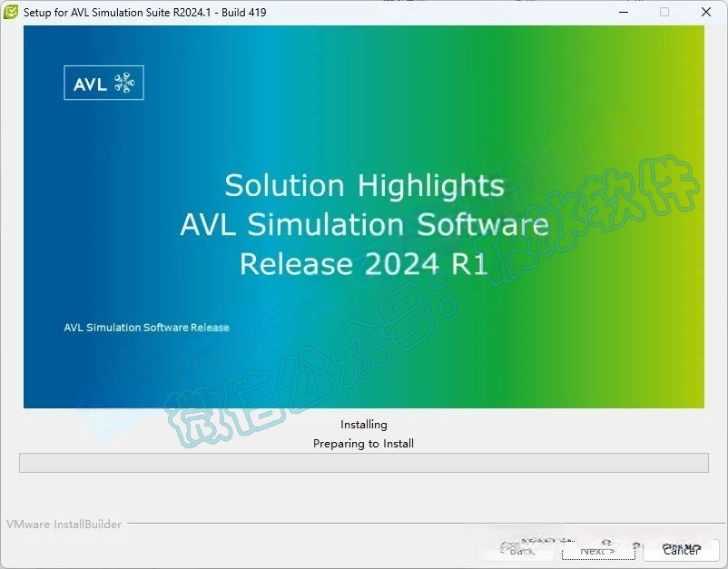Minimize the setup window

(624, 12)
